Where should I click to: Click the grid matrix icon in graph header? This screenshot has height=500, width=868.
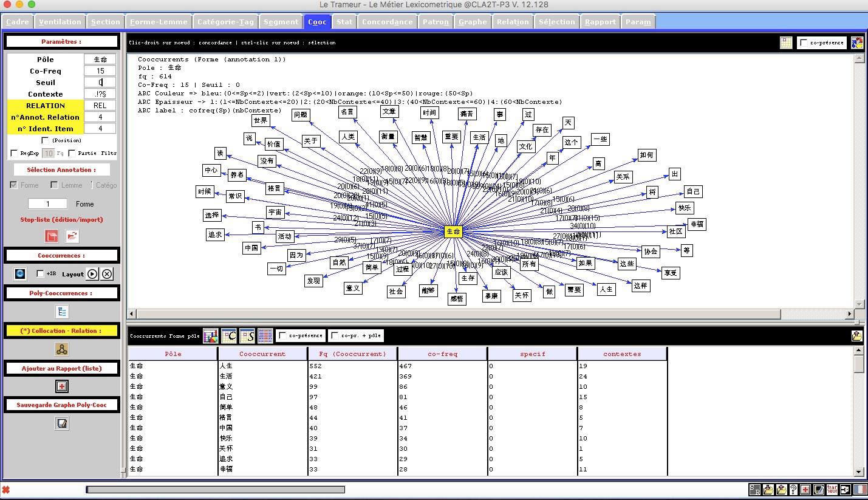[787, 43]
